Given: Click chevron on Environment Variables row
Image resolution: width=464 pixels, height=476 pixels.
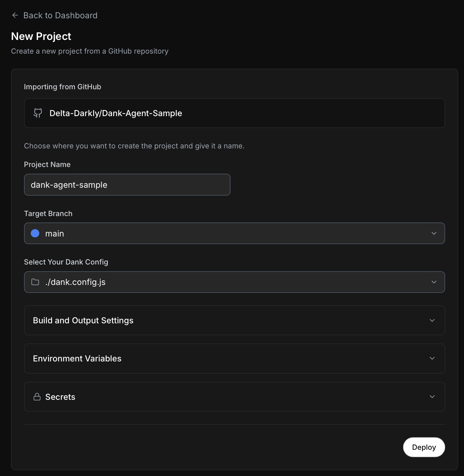Looking at the screenshot, I should pyautogui.click(x=432, y=358).
